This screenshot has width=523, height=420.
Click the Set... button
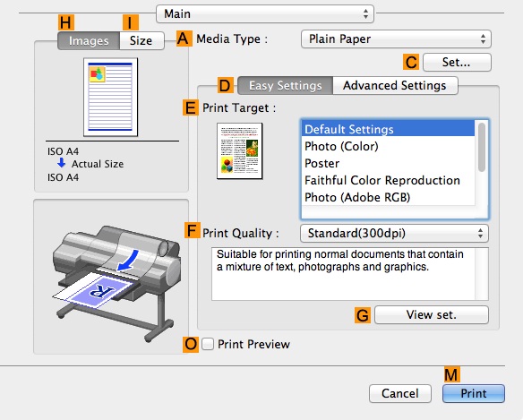coord(457,62)
